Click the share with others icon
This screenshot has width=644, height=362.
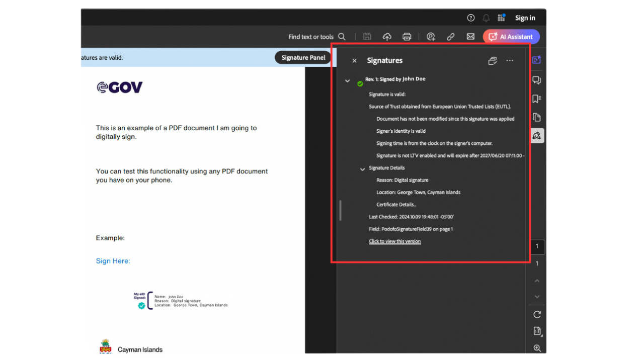tap(431, 37)
